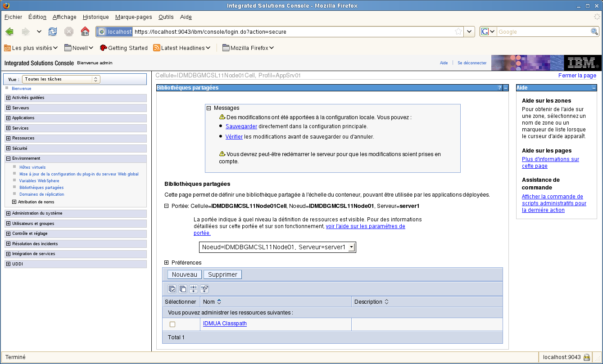Collapse the Environnement navigation group
Viewport: 603px width, 364px height.
click(x=8, y=158)
